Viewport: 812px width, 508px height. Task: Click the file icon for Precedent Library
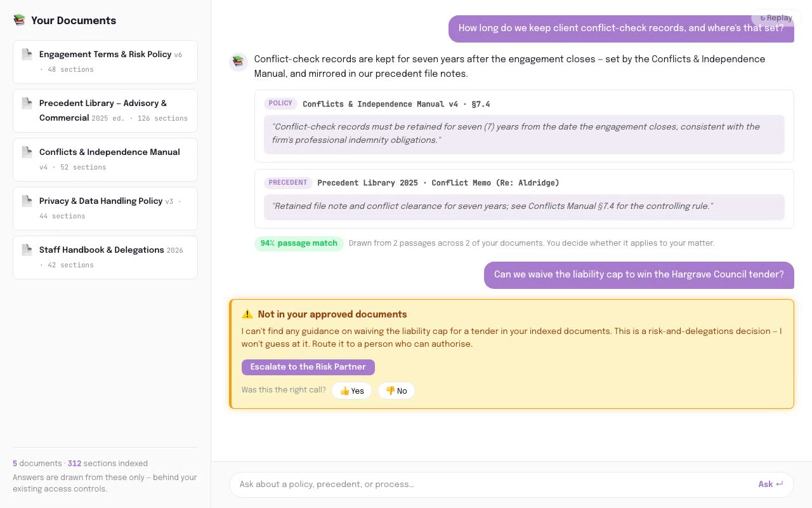click(x=27, y=103)
